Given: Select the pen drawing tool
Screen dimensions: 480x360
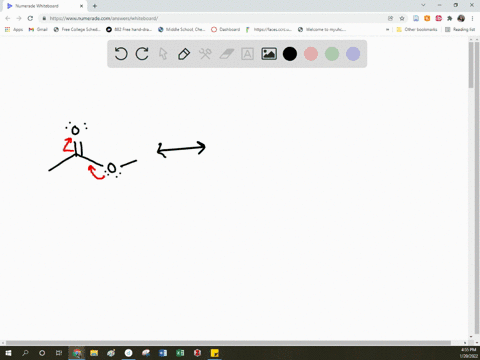Looking at the screenshot, I should pos(184,54).
